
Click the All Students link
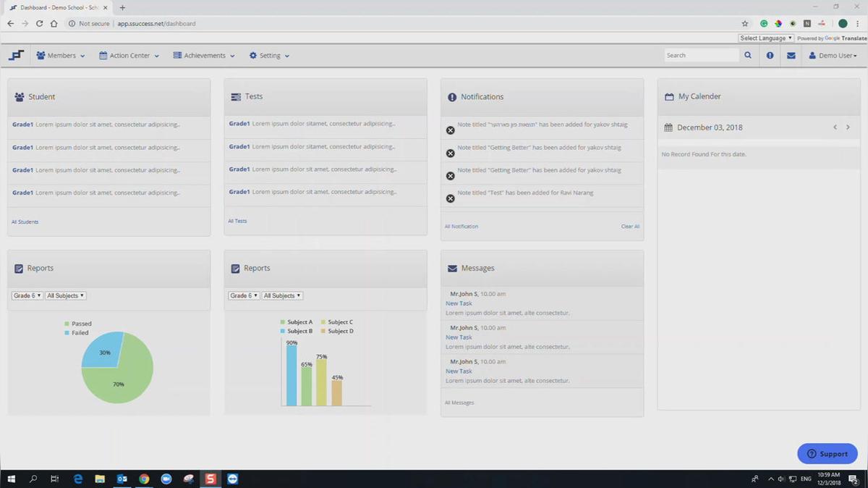pyautogui.click(x=25, y=222)
